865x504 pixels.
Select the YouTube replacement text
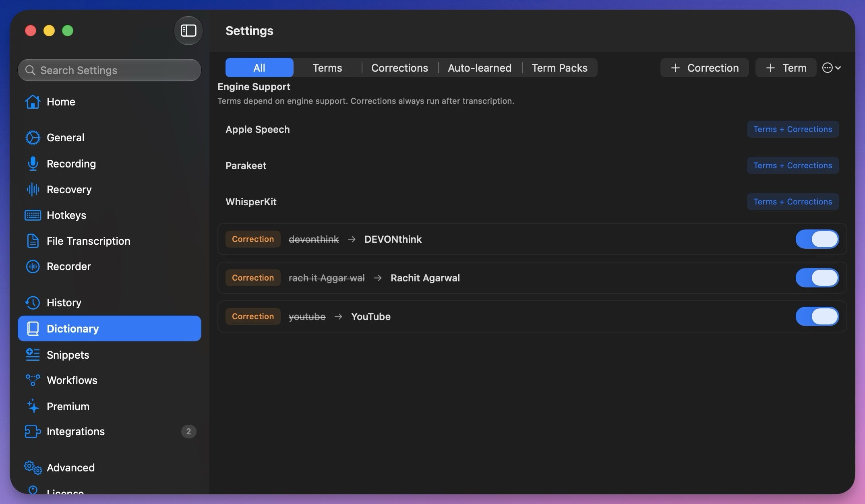371,316
